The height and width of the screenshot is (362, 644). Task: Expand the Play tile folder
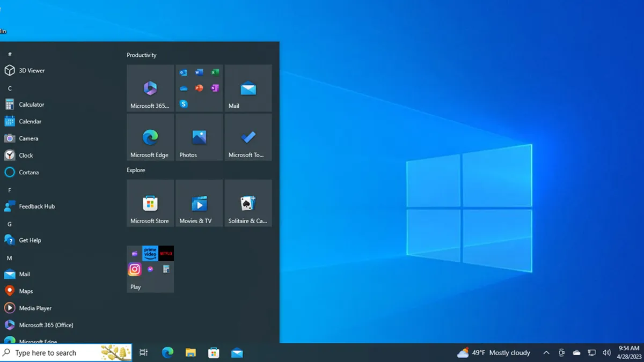click(150, 269)
